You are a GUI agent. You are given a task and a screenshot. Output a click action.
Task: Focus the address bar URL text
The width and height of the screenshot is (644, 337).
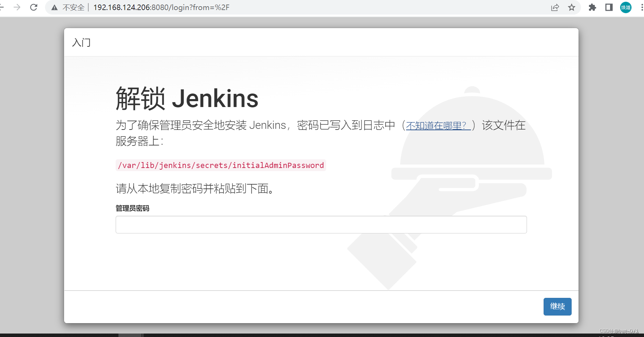(x=161, y=7)
